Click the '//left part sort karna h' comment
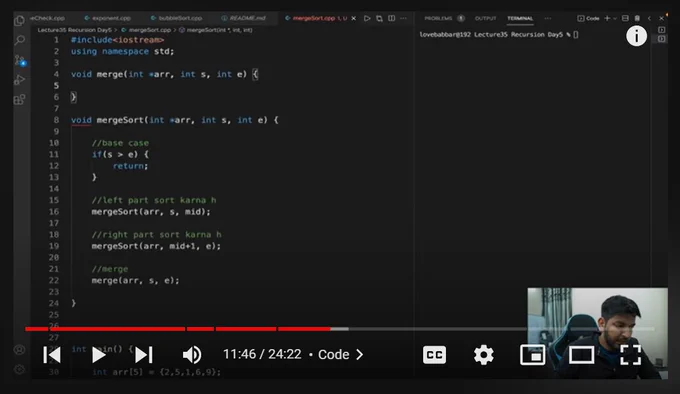Screen dimensions: 680x394 (154, 200)
